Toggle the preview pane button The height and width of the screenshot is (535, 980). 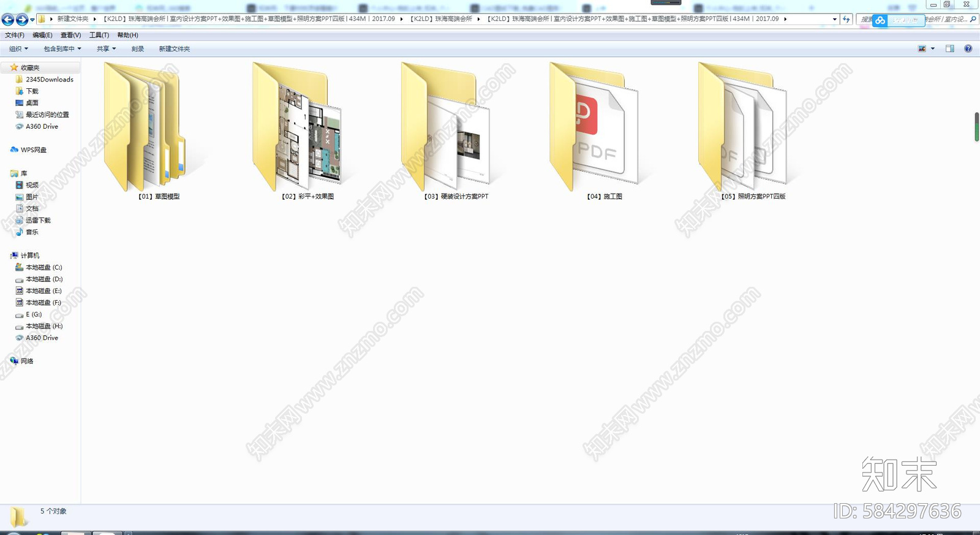coord(949,48)
